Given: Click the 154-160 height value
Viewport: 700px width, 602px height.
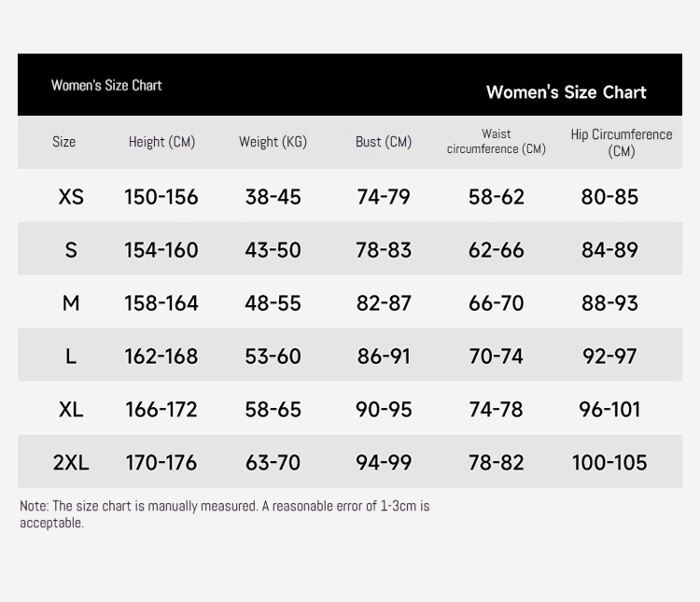Looking at the screenshot, I should tap(161, 249).
